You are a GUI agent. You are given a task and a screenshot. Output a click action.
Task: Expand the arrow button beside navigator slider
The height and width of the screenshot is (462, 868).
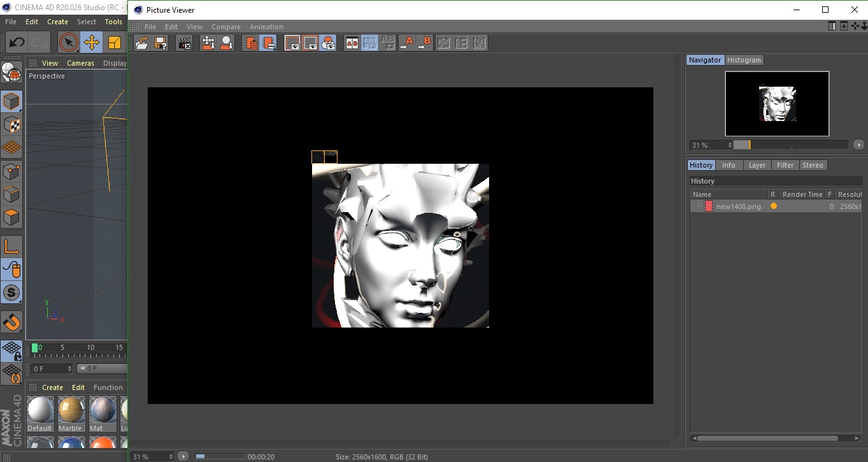pyautogui.click(x=858, y=145)
